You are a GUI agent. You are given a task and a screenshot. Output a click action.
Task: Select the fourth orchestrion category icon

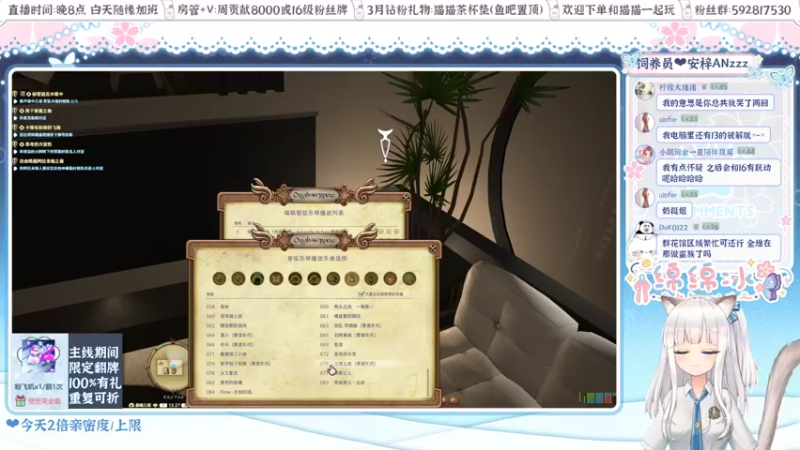276,279
